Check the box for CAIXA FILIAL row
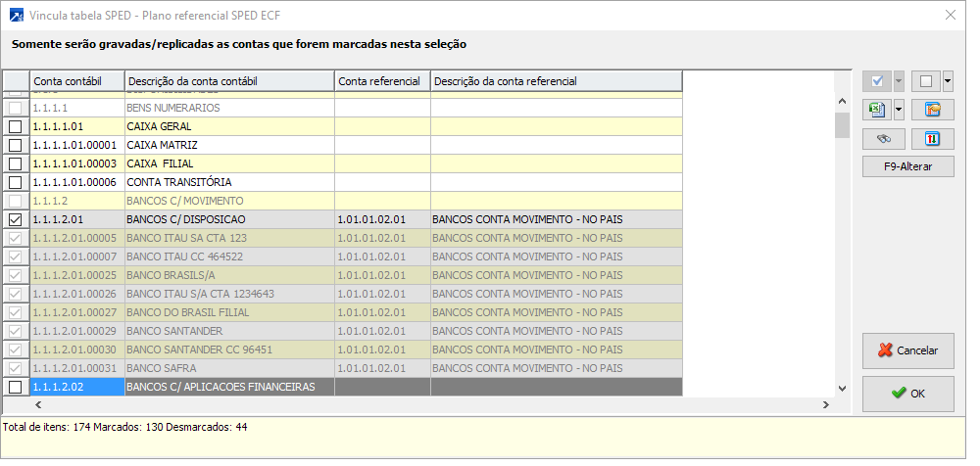Viewport: 980px width, 466px height. (15, 164)
